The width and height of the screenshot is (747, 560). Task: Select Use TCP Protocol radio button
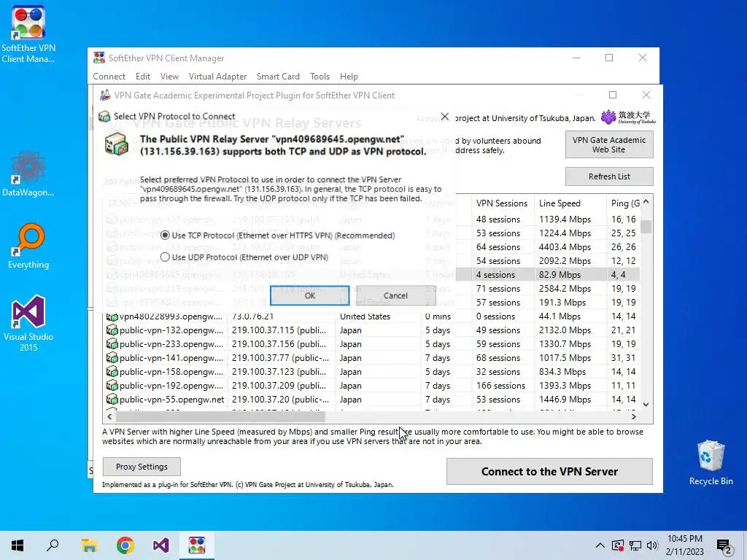point(165,236)
